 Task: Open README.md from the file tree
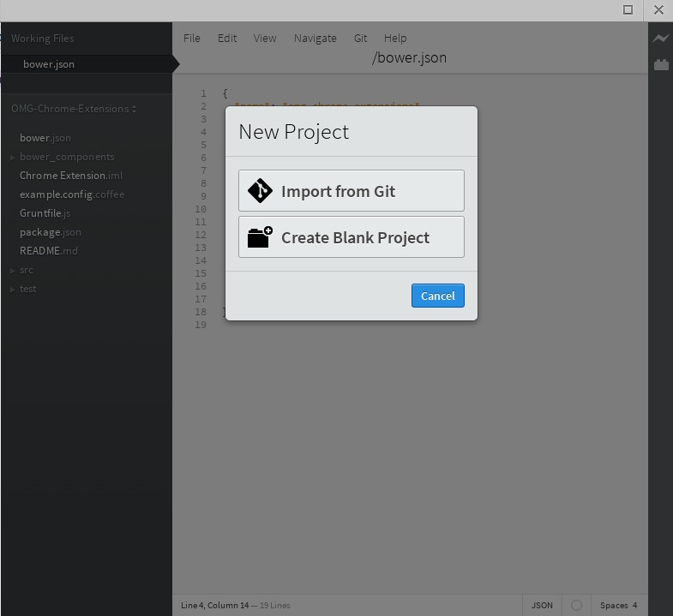click(49, 251)
